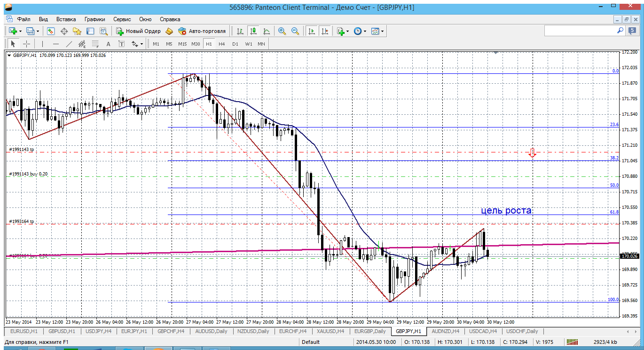644x350 pixels.
Task: Zoom in on the chart
Action: click(282, 31)
